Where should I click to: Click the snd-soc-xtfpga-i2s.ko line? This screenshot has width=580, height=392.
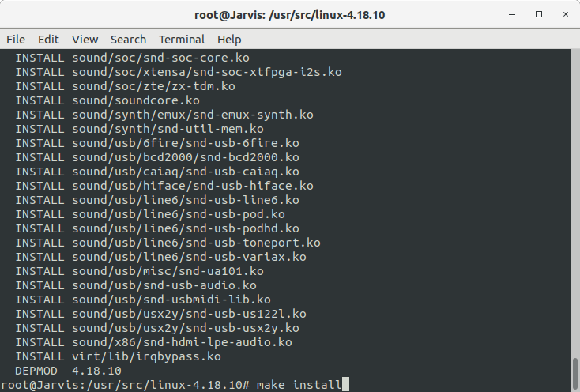(x=179, y=72)
